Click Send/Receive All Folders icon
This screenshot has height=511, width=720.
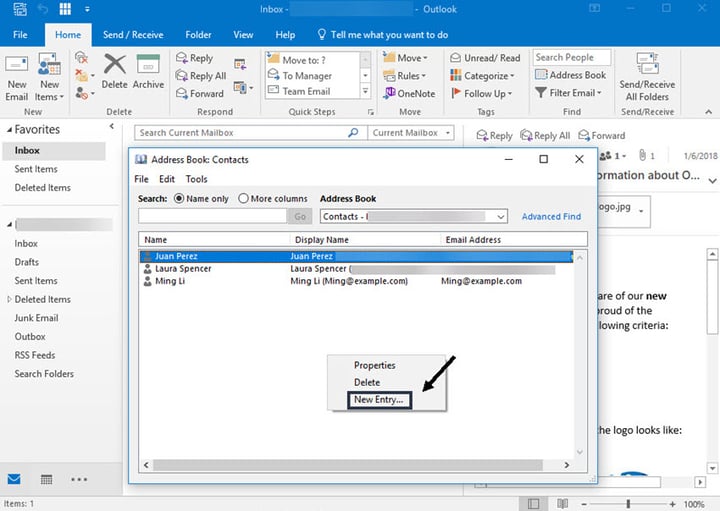coord(647,64)
